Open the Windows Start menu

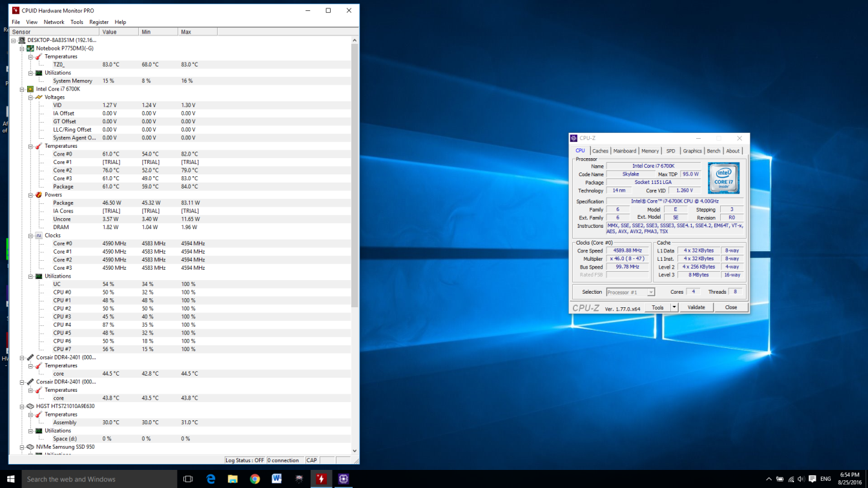pos(10,479)
